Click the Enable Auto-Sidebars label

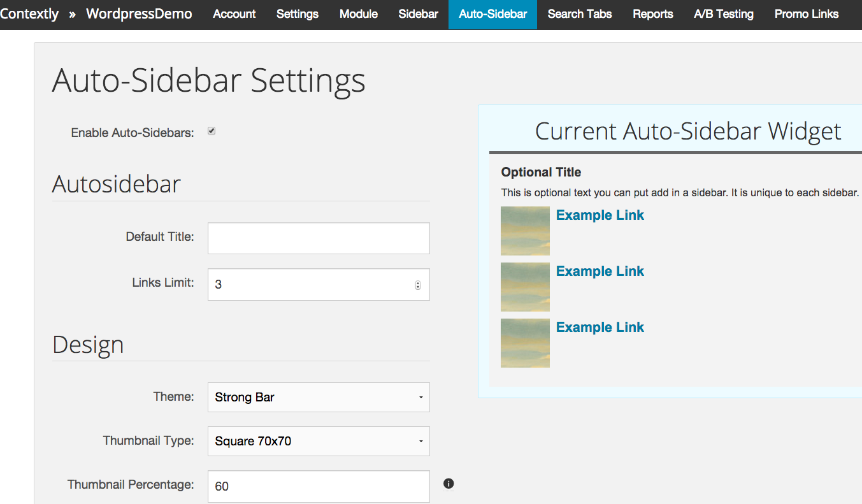(x=133, y=133)
